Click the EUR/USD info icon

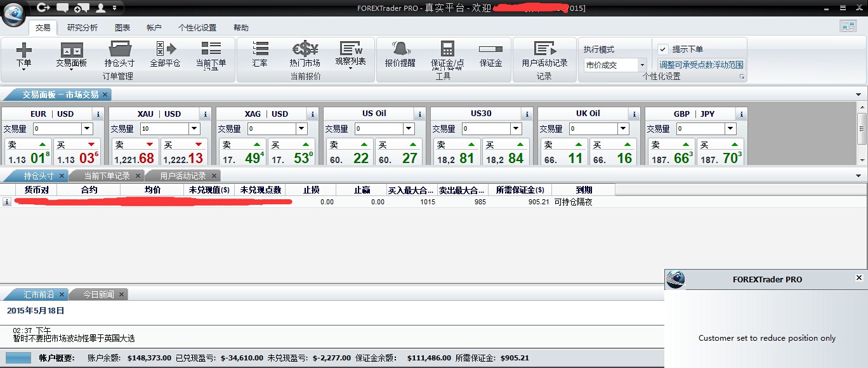pyautogui.click(x=97, y=114)
